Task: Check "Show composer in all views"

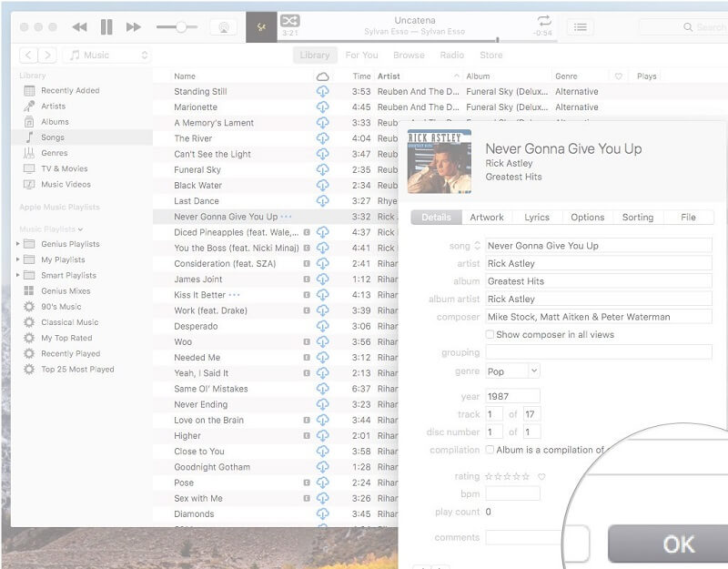Action: click(x=490, y=334)
